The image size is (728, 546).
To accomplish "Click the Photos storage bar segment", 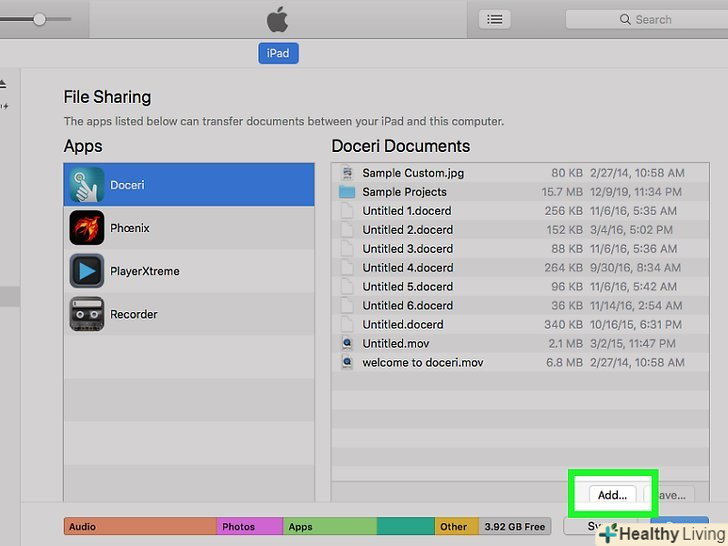I will [x=250, y=526].
